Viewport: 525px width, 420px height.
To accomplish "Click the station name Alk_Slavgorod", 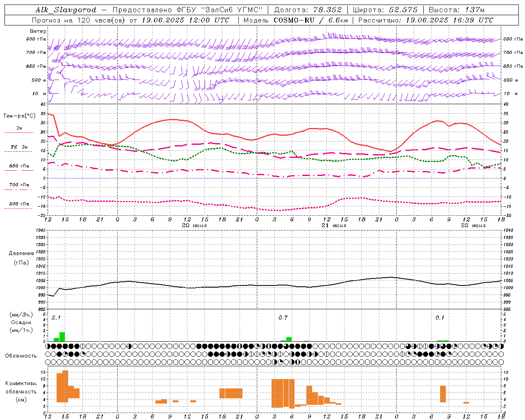I will pyautogui.click(x=66, y=10).
